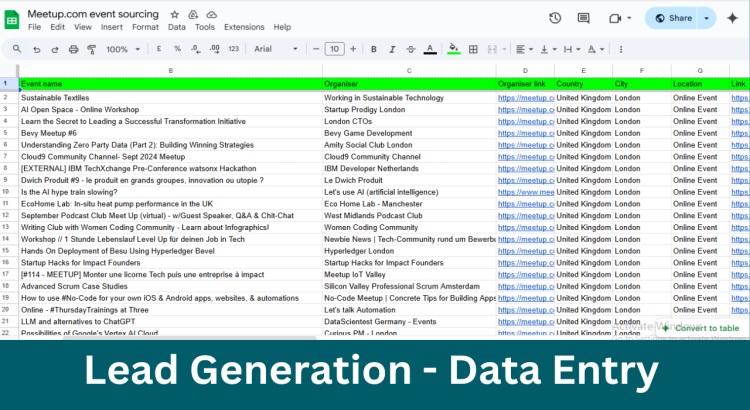750x410 pixels.
Task: Open the Tools menu
Action: click(205, 27)
